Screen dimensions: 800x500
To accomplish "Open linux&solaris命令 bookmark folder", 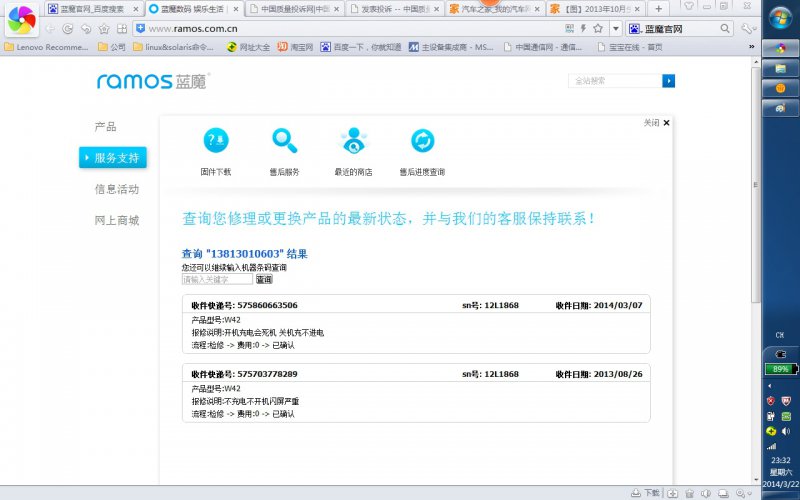I will (173, 47).
